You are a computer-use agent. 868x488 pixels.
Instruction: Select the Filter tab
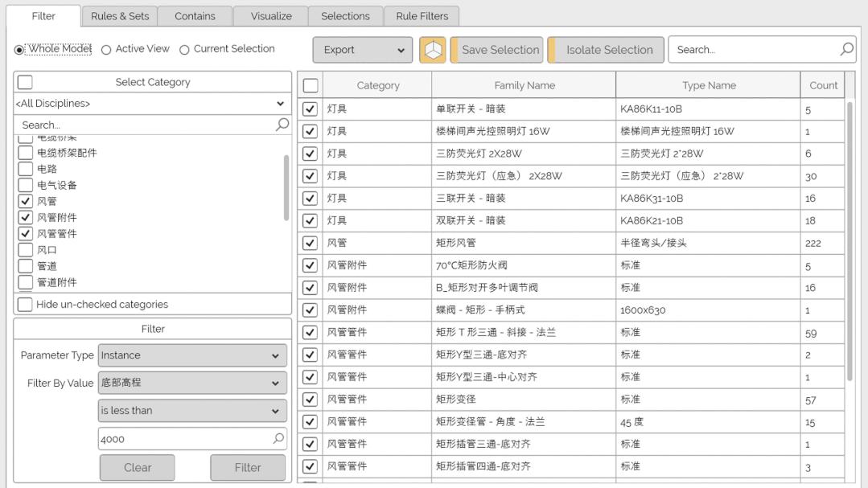click(x=43, y=16)
